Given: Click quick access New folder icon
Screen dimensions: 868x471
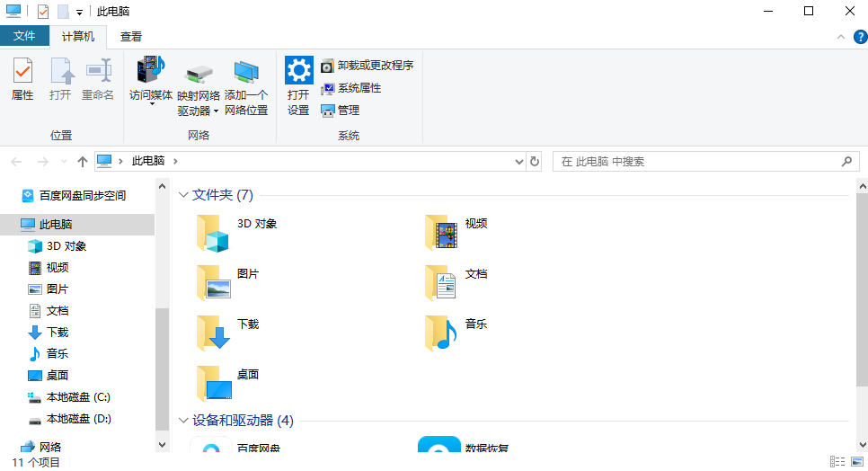Looking at the screenshot, I should [x=63, y=11].
